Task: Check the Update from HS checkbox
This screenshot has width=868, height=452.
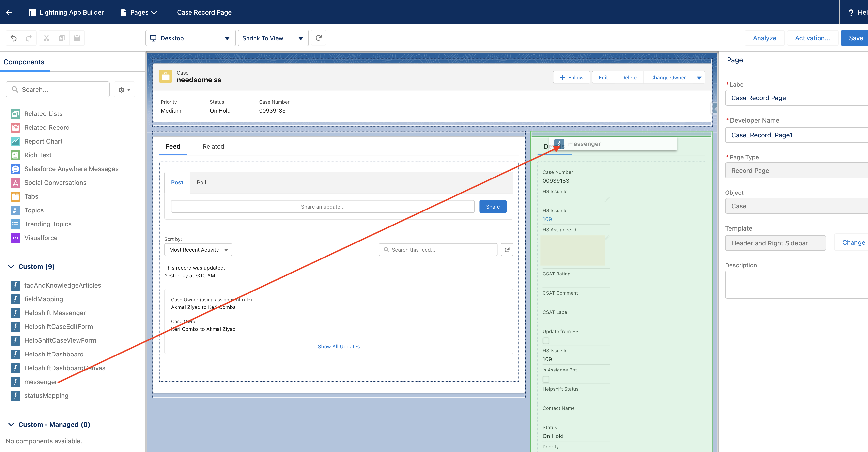Action: coord(546,341)
